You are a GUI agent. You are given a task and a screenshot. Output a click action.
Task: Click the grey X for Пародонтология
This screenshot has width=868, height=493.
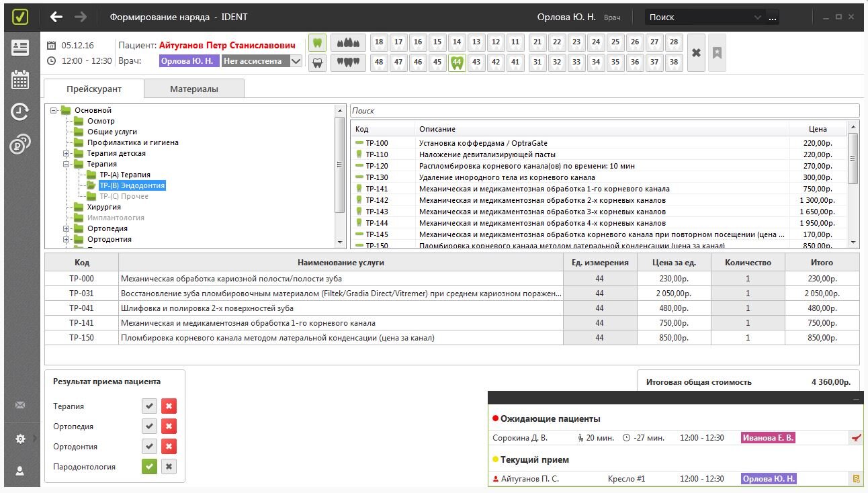[x=169, y=467]
